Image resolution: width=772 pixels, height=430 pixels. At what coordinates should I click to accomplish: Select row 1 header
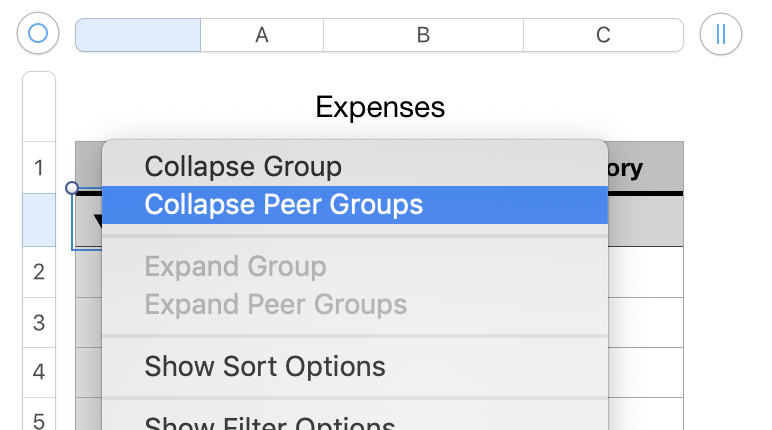(39, 168)
